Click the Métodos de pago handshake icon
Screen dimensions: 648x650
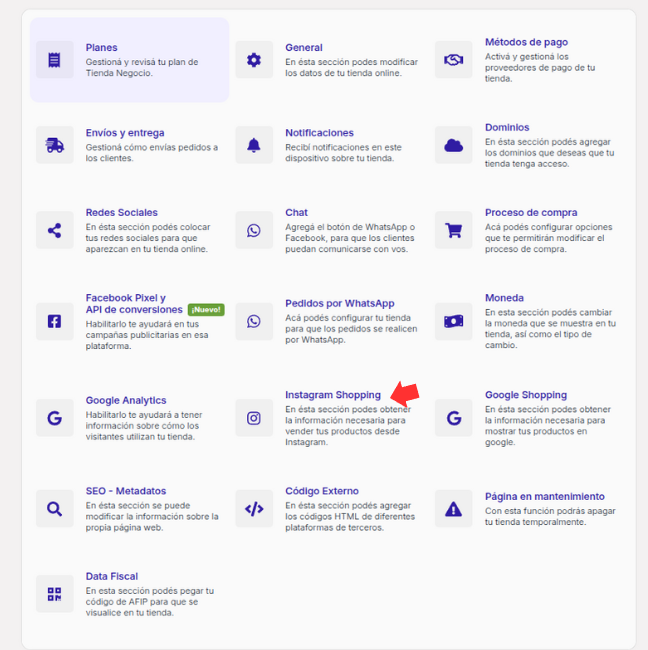(x=454, y=60)
